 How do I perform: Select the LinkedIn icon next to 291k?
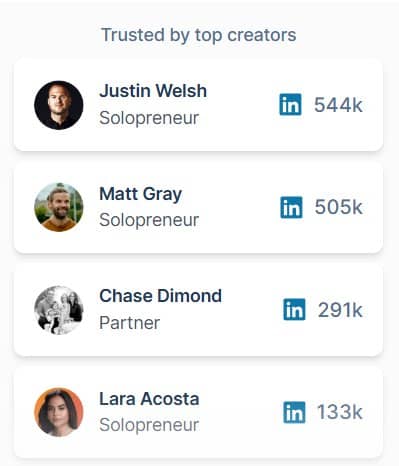point(294,310)
